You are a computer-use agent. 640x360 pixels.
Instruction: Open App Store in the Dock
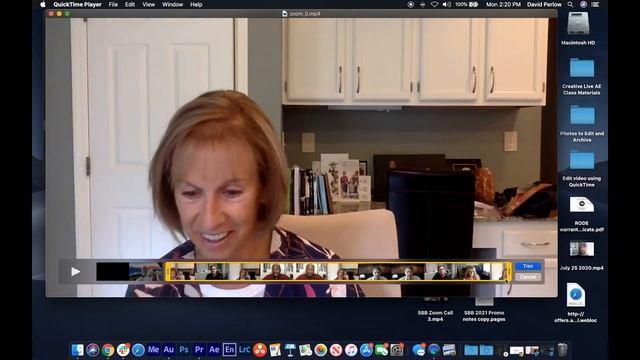click(366, 350)
